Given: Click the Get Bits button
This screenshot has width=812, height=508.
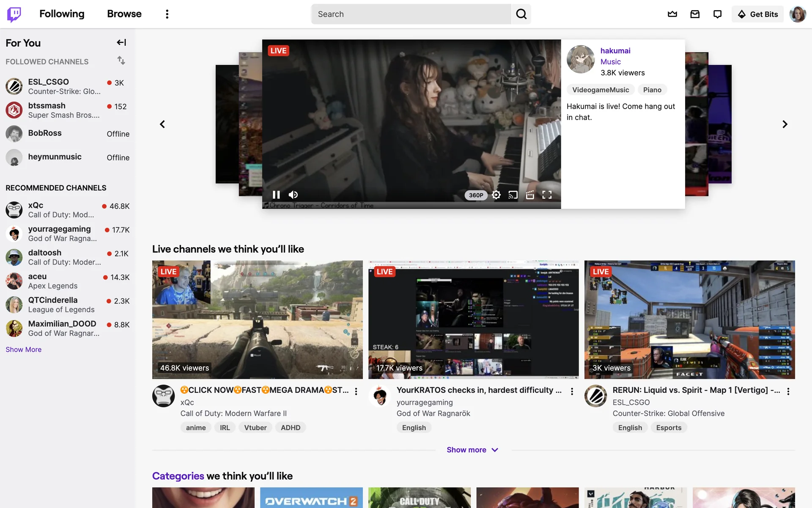Looking at the screenshot, I should click(x=757, y=14).
